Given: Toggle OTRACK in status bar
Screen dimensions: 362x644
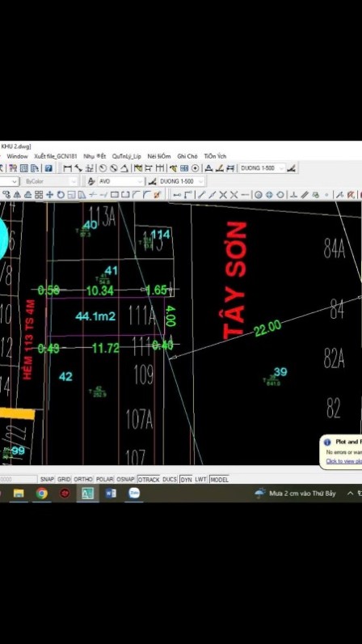Looking at the screenshot, I should [149, 479].
